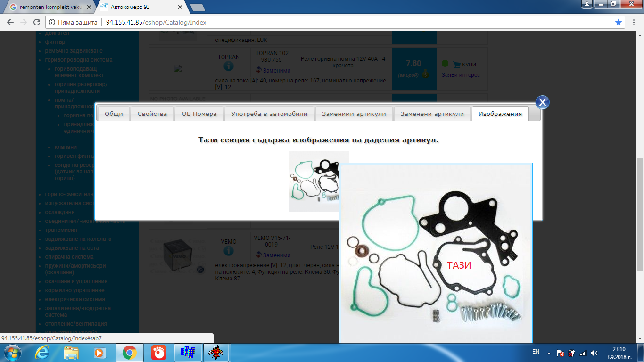The height and width of the screenshot is (362, 644).
Task: Click the volume speaker icon in system tray
Action: pos(594,353)
